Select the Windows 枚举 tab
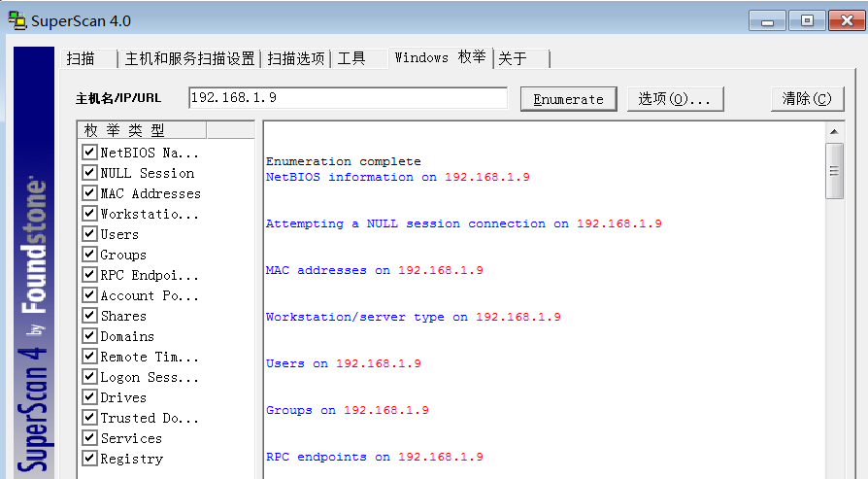 [441, 57]
